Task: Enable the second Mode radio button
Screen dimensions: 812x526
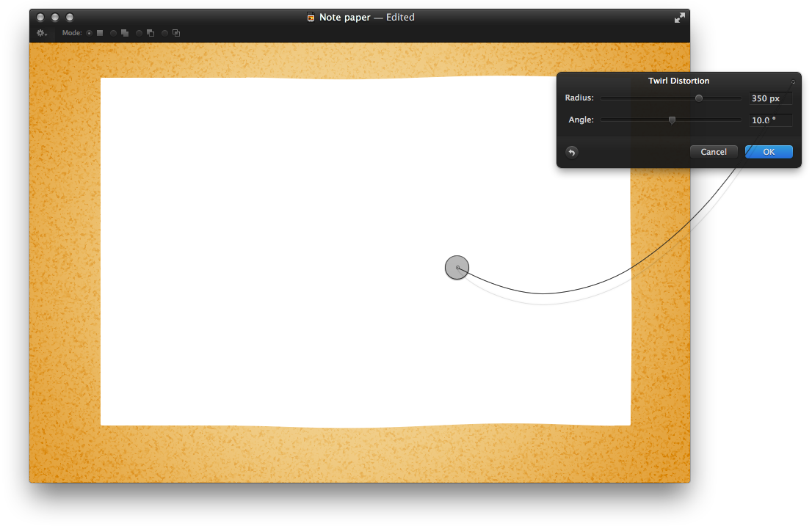Action: click(113, 33)
